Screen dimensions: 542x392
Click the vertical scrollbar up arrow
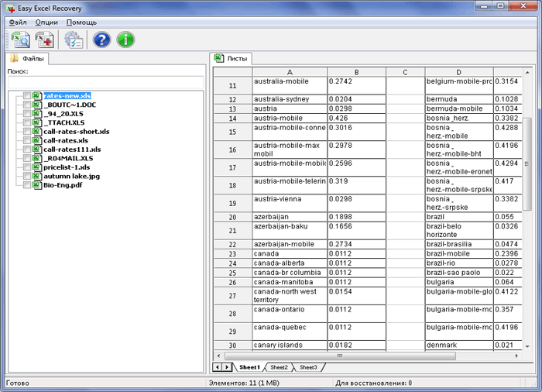527,73
